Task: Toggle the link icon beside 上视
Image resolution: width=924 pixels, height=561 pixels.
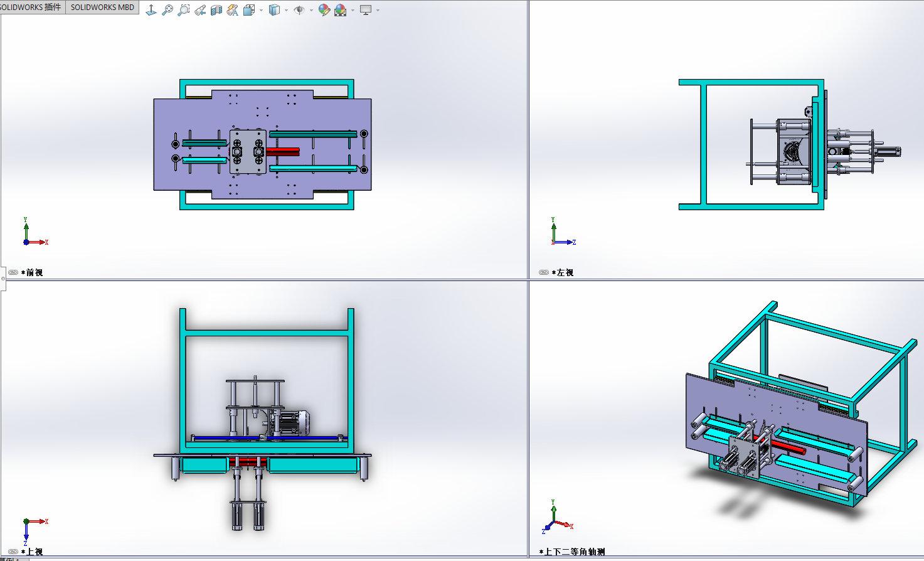Action: [13, 552]
